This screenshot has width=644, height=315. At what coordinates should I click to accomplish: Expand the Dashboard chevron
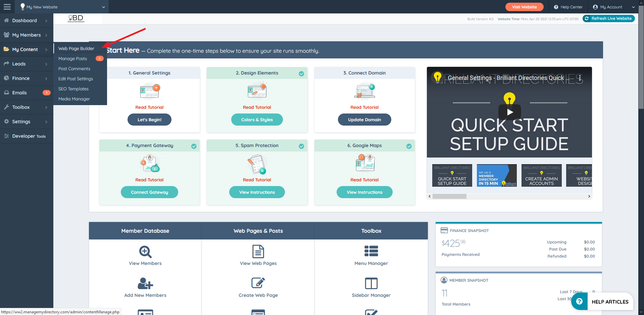pos(46,21)
